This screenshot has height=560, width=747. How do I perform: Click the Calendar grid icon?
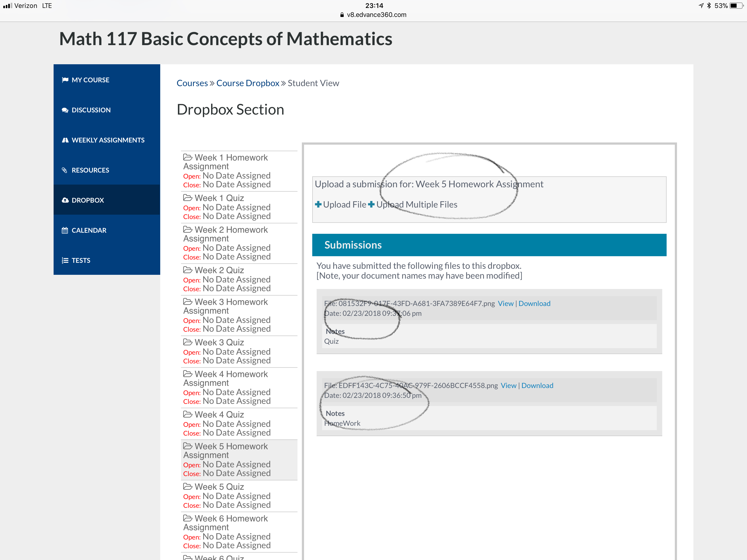coord(65,230)
